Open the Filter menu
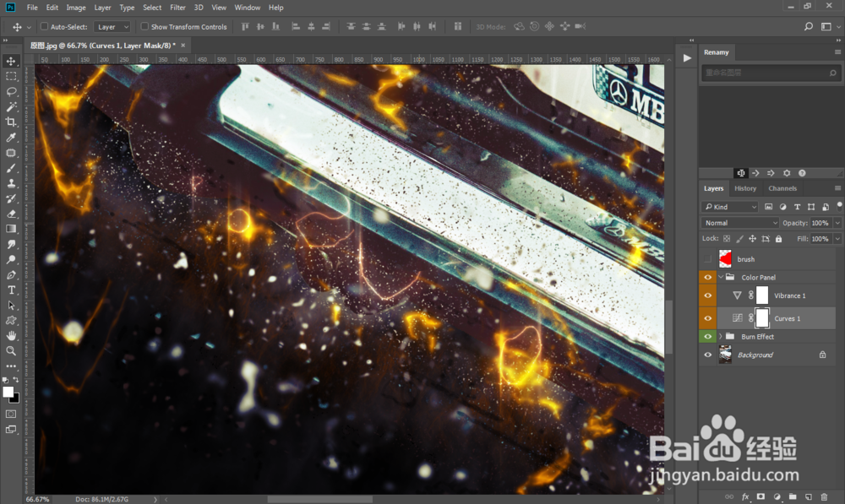The width and height of the screenshot is (845, 504). (177, 8)
